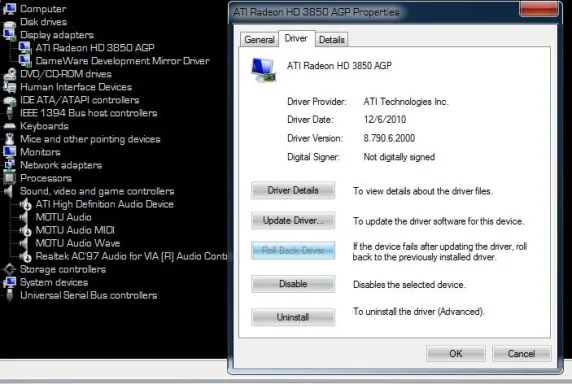
Task: Select the Realtek AC'97 Audio entry
Action: coord(131,257)
